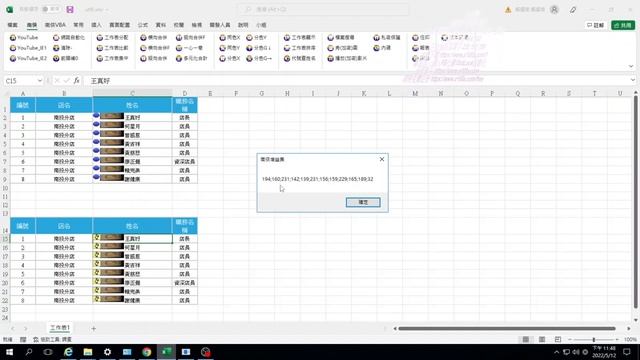This screenshot has height=360, width=640.
Task: Open File Explorer from the taskbar
Action: tap(88, 352)
